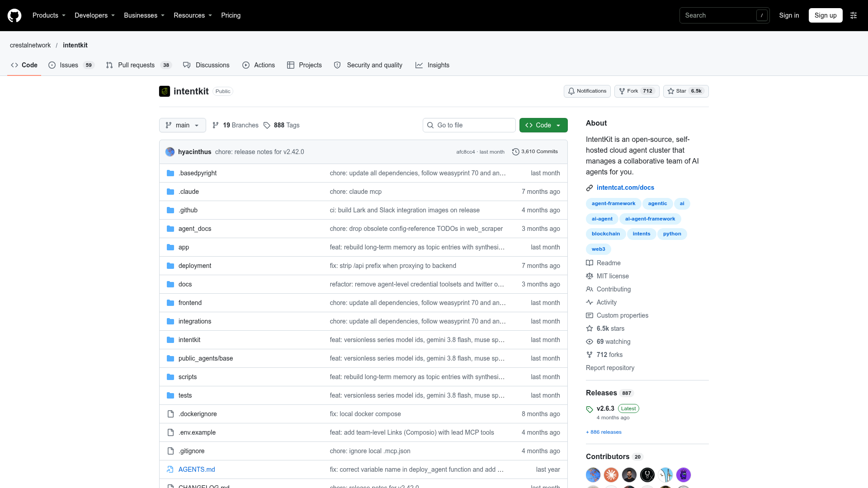Open the Security and quality tab
Viewport: 868px width, 488px height.
tap(368, 65)
